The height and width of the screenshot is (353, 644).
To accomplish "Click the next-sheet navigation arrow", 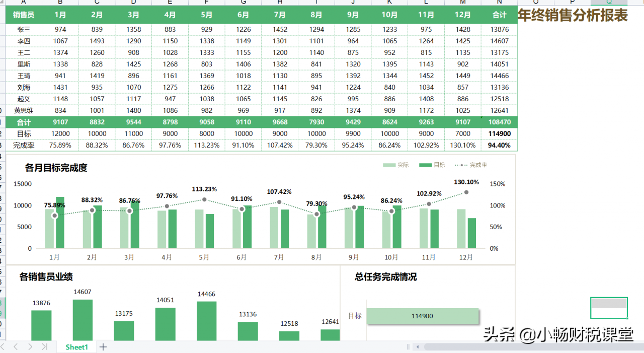I will tap(29, 347).
